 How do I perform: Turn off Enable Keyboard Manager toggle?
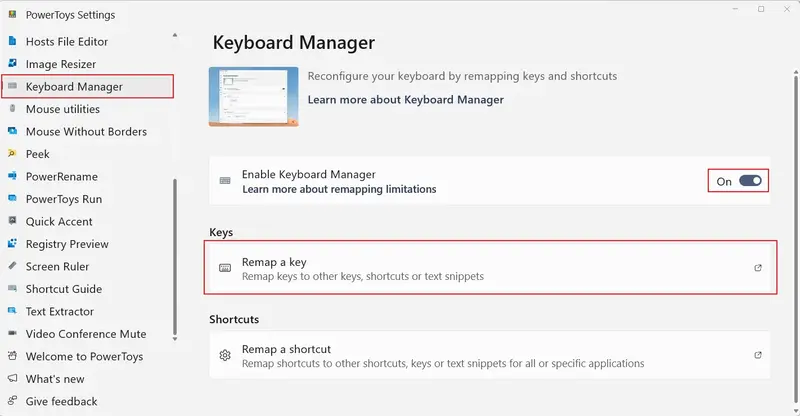pos(750,181)
